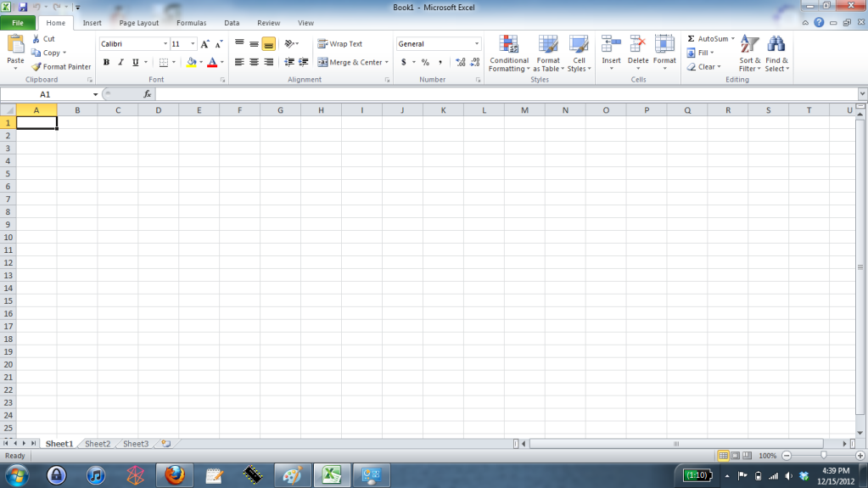Click Zoom In plus button

[860, 455]
